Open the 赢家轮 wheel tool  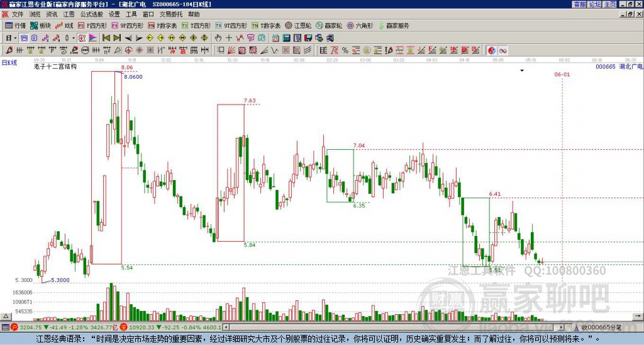click(329, 25)
